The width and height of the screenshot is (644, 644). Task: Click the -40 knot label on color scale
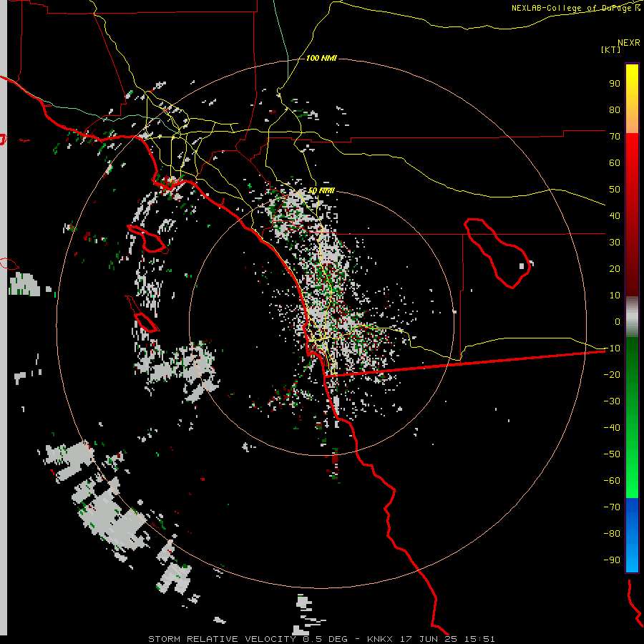tap(612, 428)
